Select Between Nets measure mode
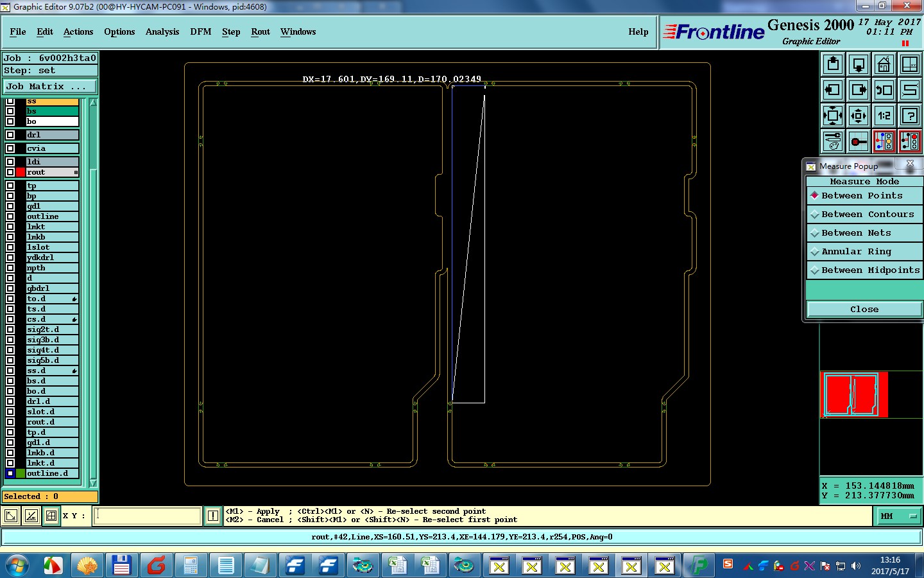The height and width of the screenshot is (578, 924). (864, 233)
